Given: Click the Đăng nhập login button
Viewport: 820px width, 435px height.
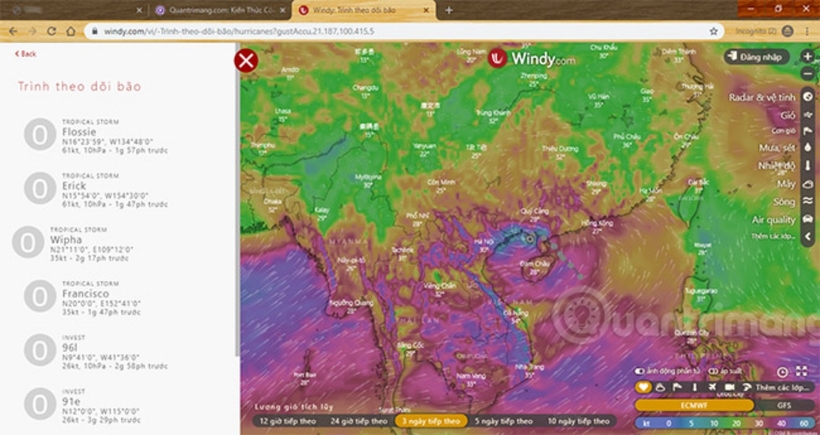Looking at the screenshot, I should [x=759, y=57].
